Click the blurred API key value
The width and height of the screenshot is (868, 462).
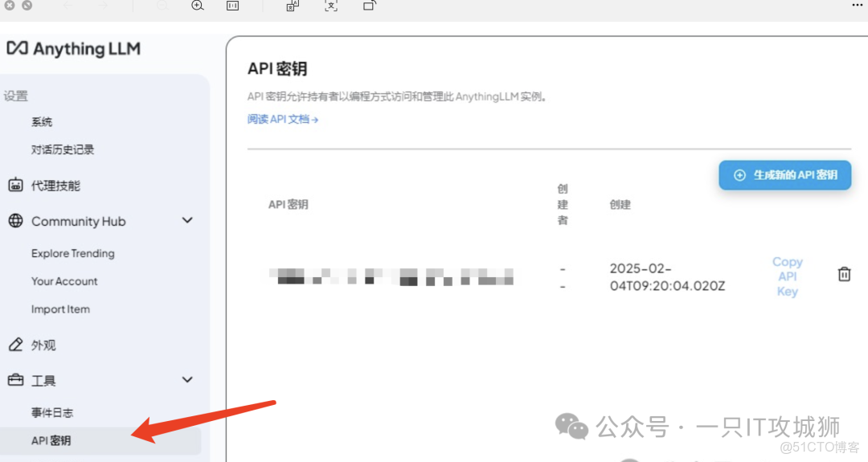point(391,276)
